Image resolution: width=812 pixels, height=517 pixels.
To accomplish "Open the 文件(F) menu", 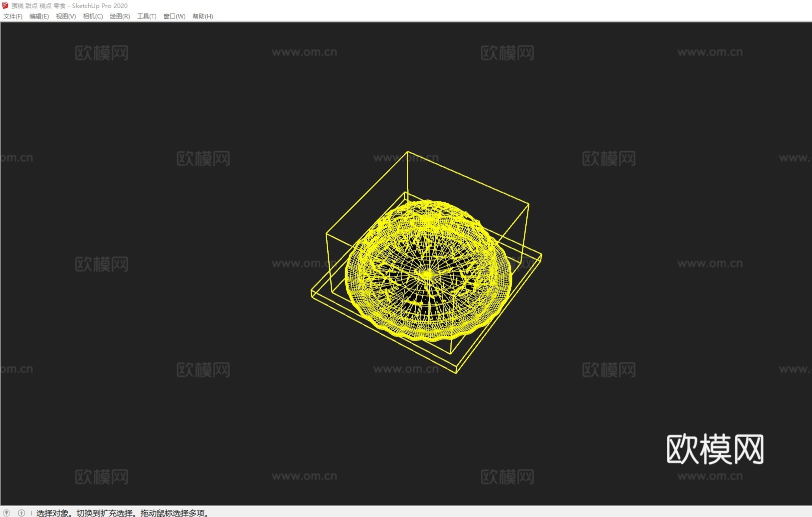I will (x=13, y=16).
